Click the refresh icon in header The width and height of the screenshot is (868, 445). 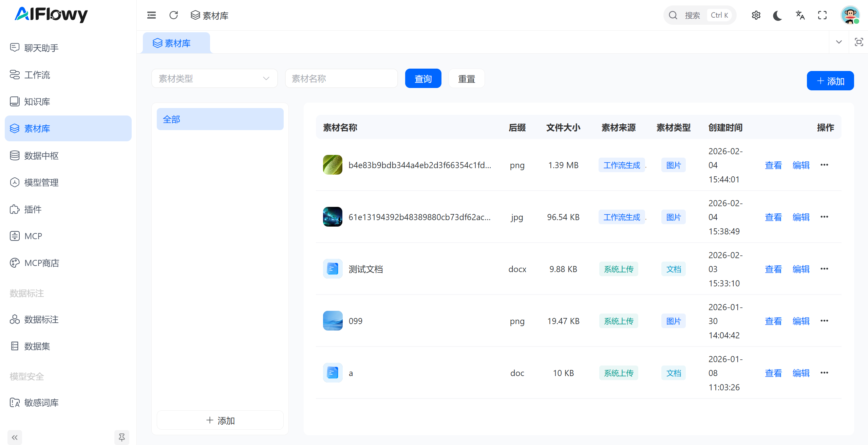coord(173,15)
